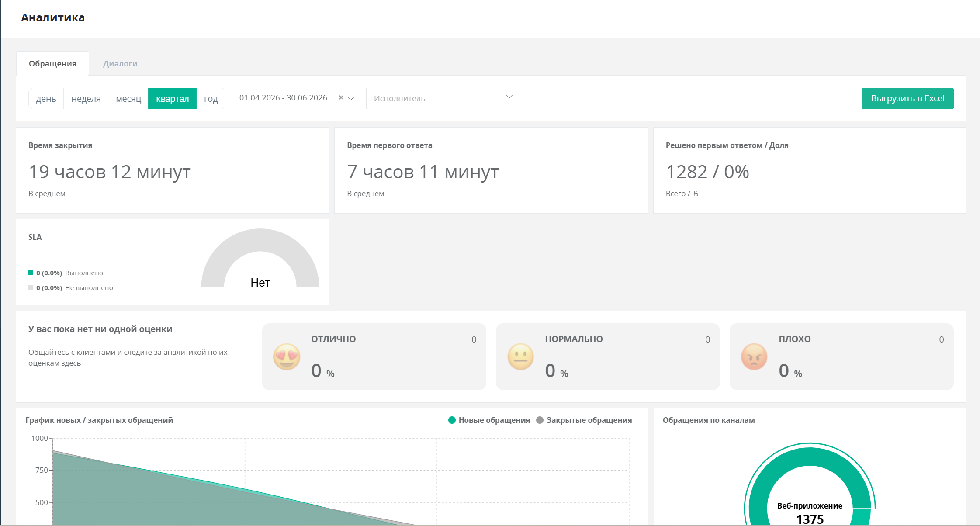Click the Решено первым ответом / Доля title
980x526 pixels.
[727, 145]
